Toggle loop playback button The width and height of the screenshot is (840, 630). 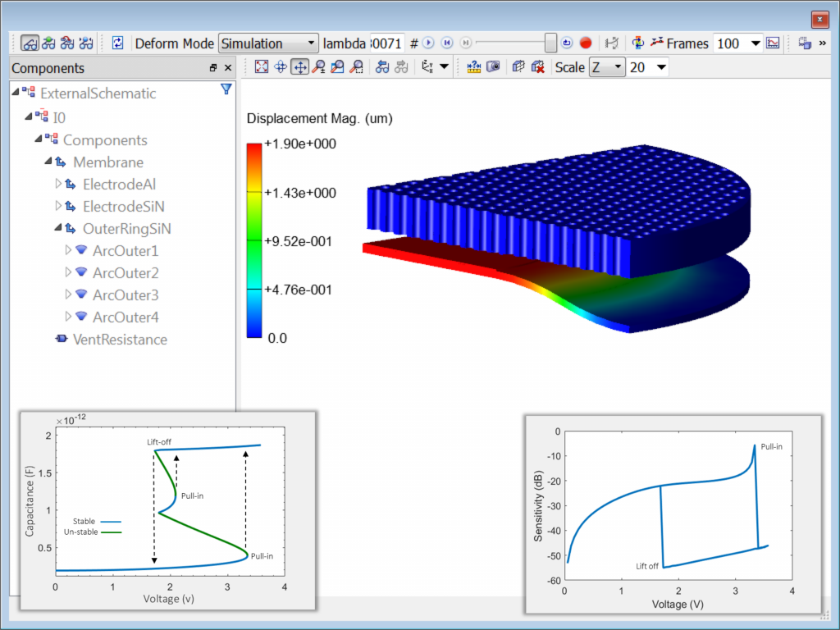(x=567, y=43)
